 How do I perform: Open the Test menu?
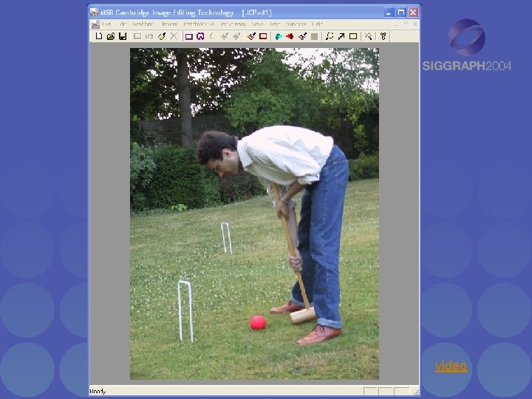click(275, 24)
